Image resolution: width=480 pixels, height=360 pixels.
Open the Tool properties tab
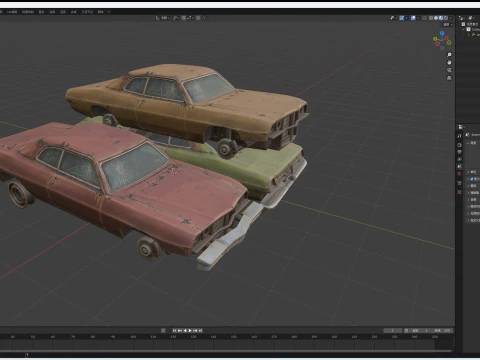459,136
